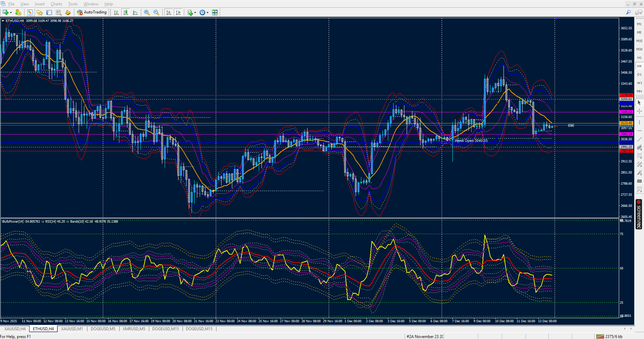
Task: Click the connection status 2375/6 kb indicator
Action: (x=609, y=336)
